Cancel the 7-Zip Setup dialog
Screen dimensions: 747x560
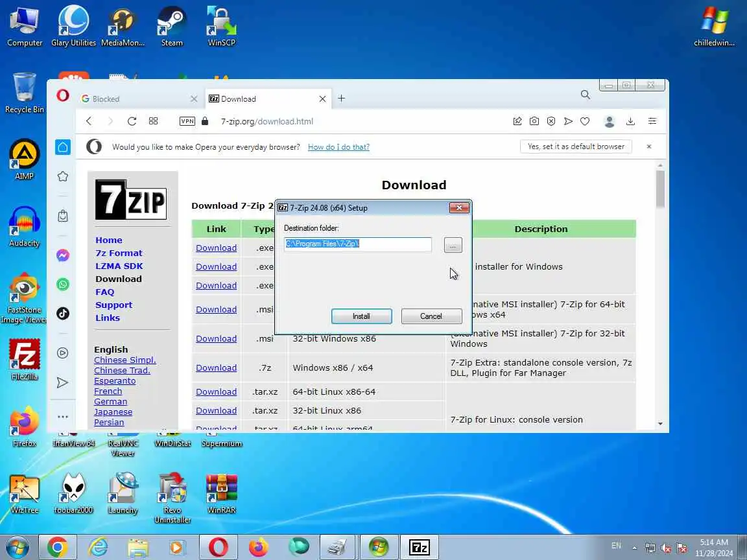431,316
